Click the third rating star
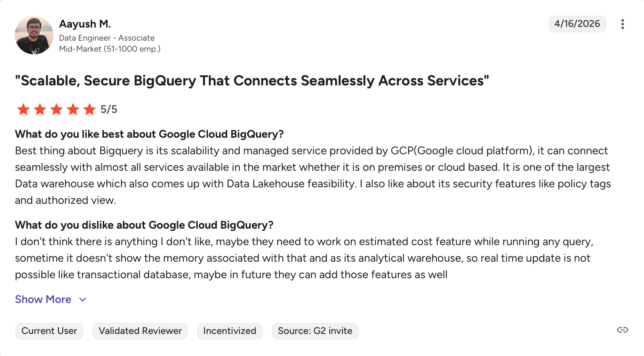This screenshot has width=644, height=356. [x=56, y=109]
